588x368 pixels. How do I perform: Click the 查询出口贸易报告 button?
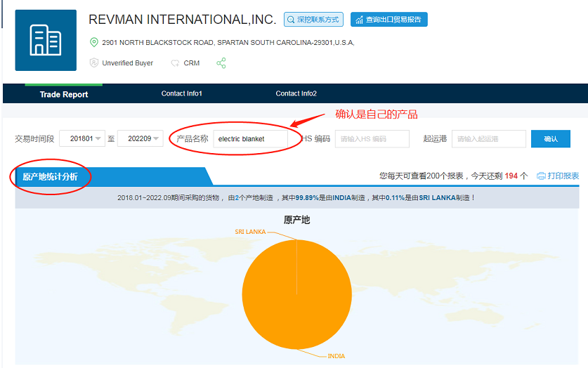tap(389, 20)
